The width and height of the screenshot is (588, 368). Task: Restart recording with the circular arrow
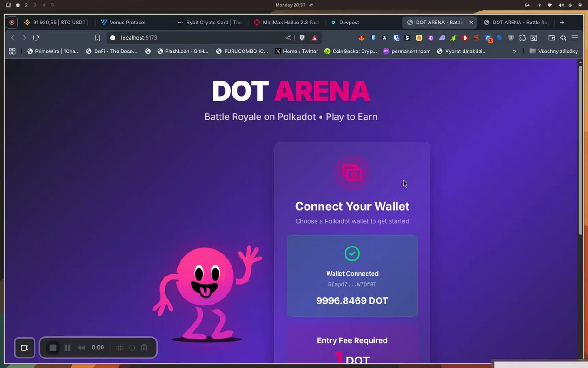[x=132, y=348]
